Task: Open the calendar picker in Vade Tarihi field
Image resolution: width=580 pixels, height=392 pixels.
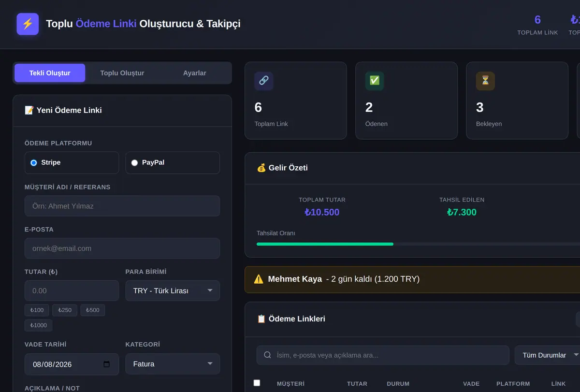Action: click(x=107, y=364)
